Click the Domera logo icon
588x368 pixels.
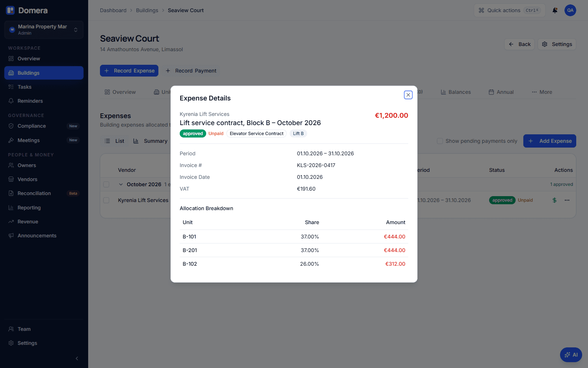coord(10,10)
